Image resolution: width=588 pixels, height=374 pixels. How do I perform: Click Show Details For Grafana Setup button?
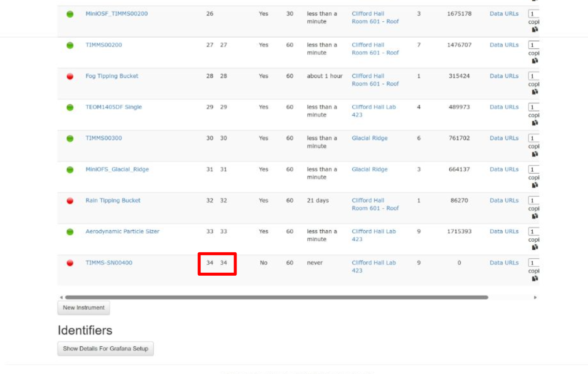point(106,349)
